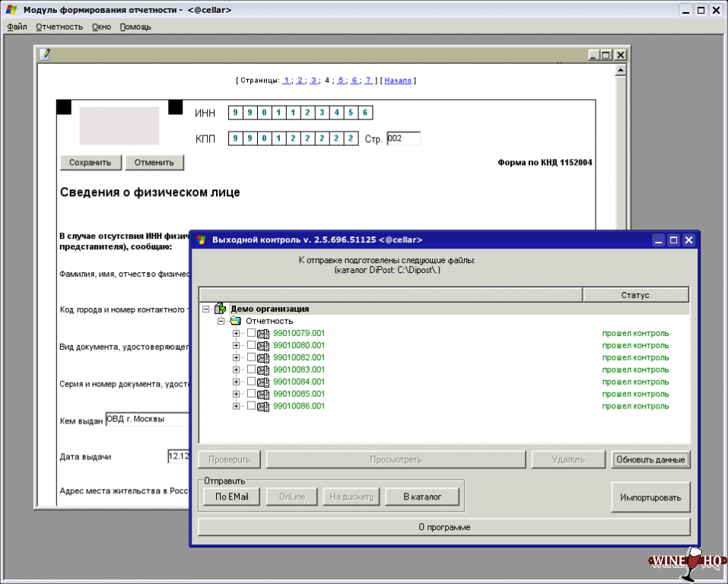
Task: Open the Отчетность menu
Action: click(x=59, y=27)
